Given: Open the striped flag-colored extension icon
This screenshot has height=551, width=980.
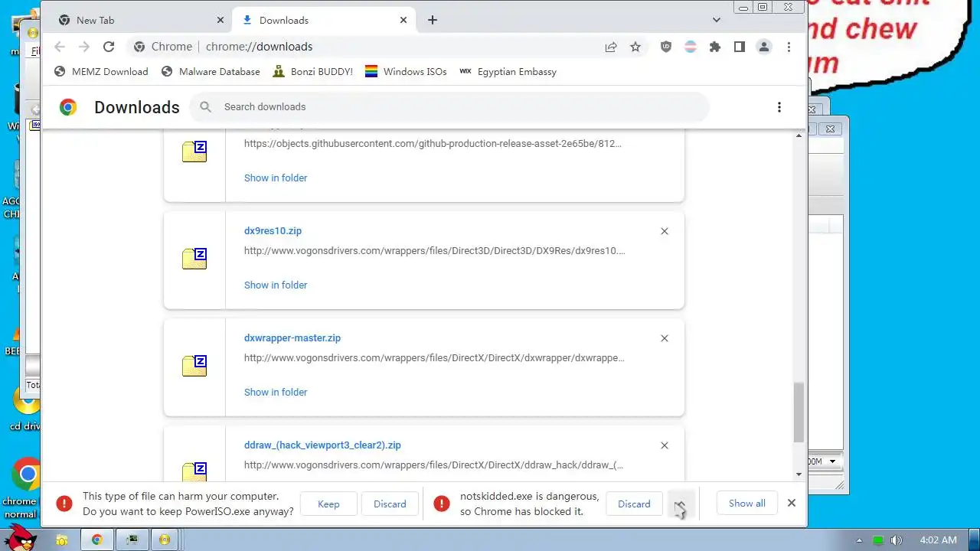Looking at the screenshot, I should click(x=691, y=47).
